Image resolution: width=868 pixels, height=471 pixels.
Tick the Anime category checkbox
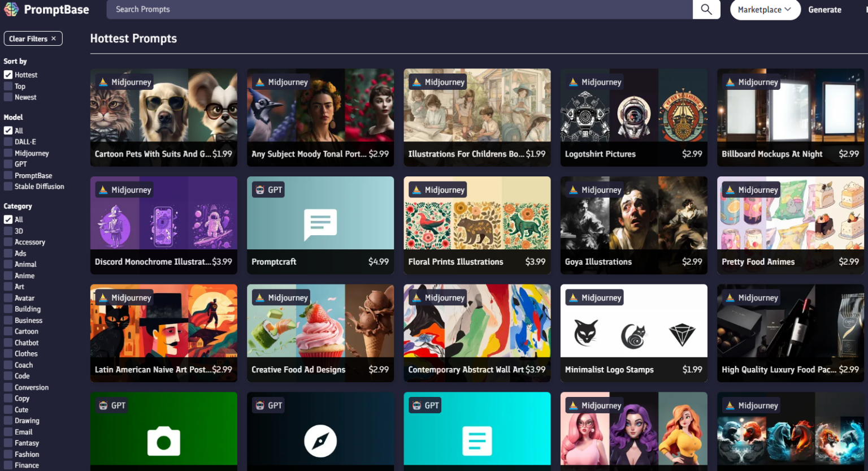coord(8,276)
